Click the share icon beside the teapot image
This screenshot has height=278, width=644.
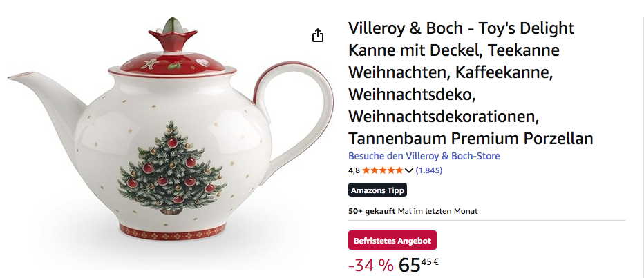[x=317, y=36]
